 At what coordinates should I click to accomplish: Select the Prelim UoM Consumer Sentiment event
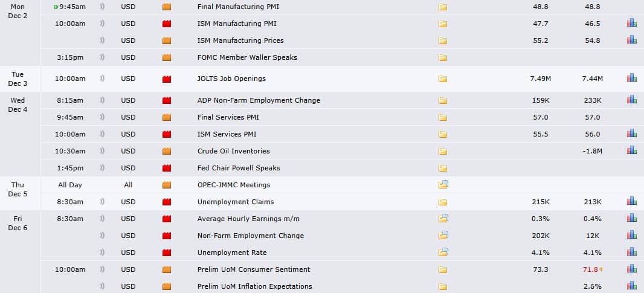(x=253, y=269)
